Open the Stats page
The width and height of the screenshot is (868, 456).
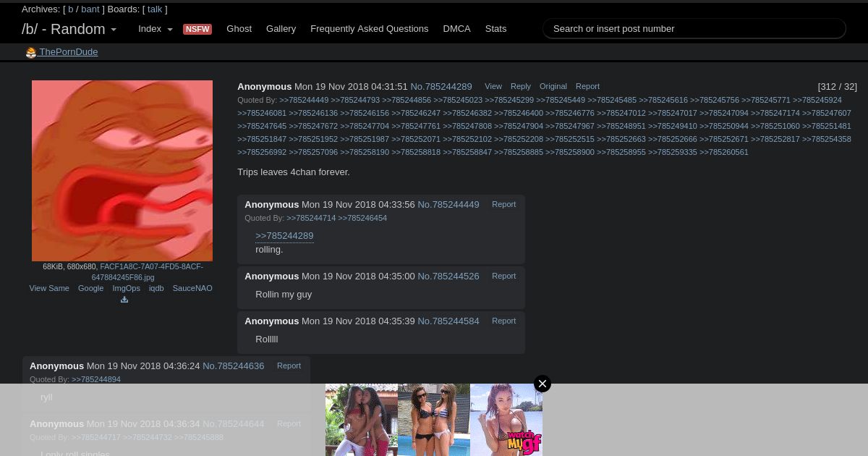[495, 29]
